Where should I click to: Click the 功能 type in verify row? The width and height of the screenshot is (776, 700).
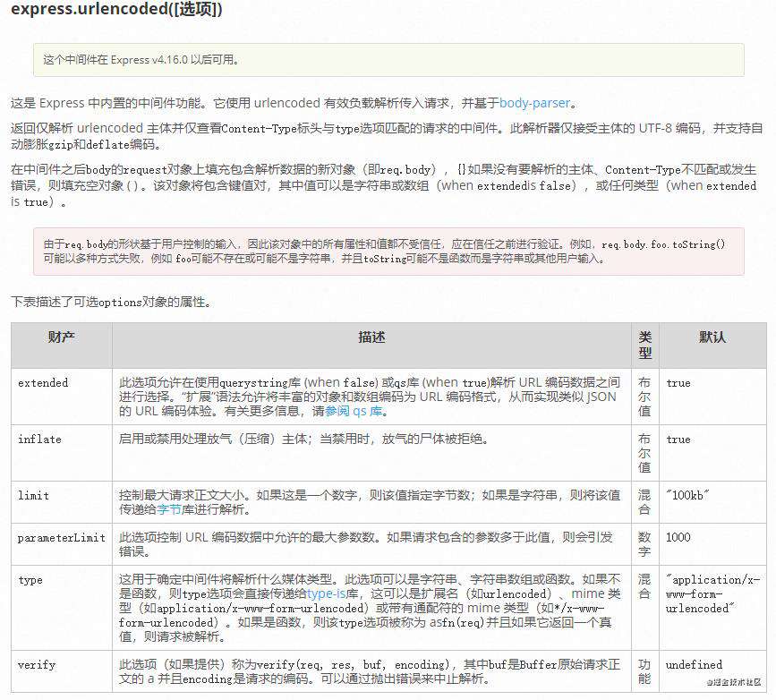coord(644,671)
